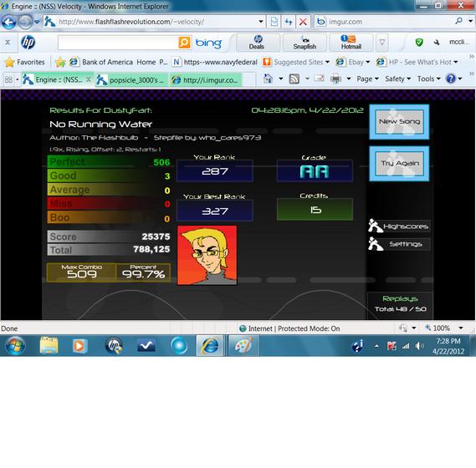Expand the Page menu dropdown
This screenshot has height=468, width=476.
point(367,79)
